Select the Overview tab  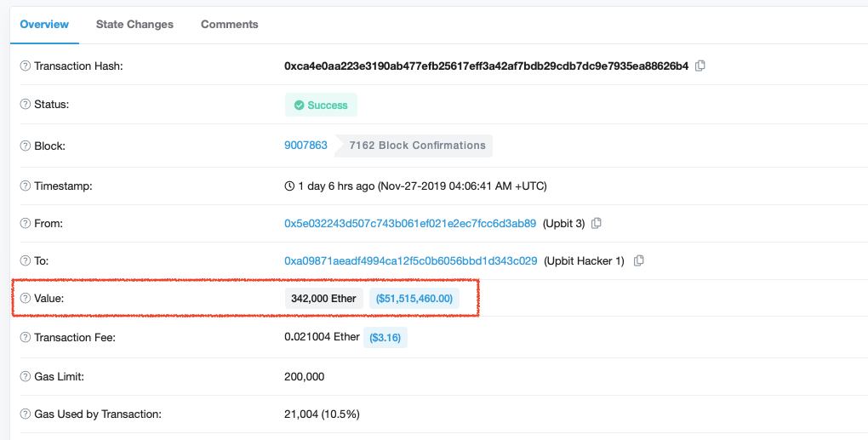(44, 25)
